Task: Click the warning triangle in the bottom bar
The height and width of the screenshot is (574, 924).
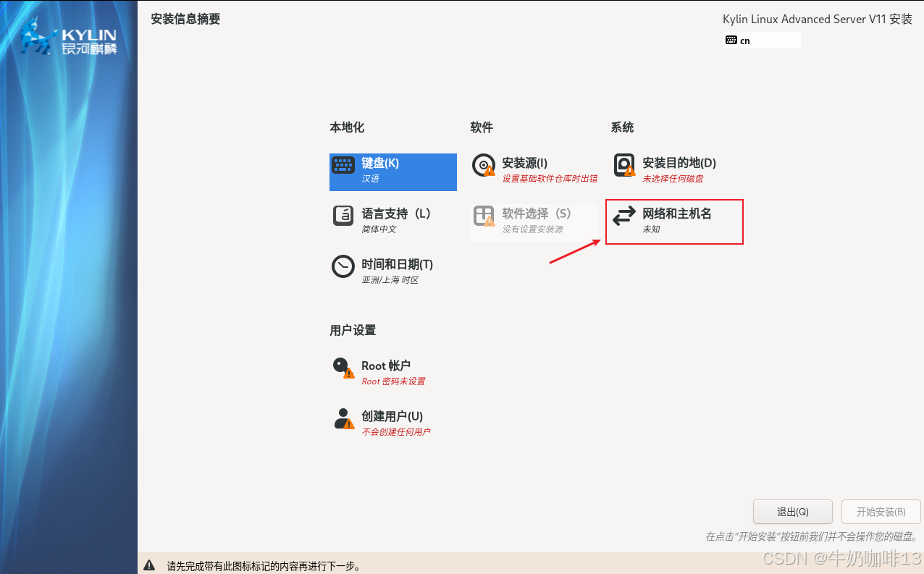Action: point(149,565)
